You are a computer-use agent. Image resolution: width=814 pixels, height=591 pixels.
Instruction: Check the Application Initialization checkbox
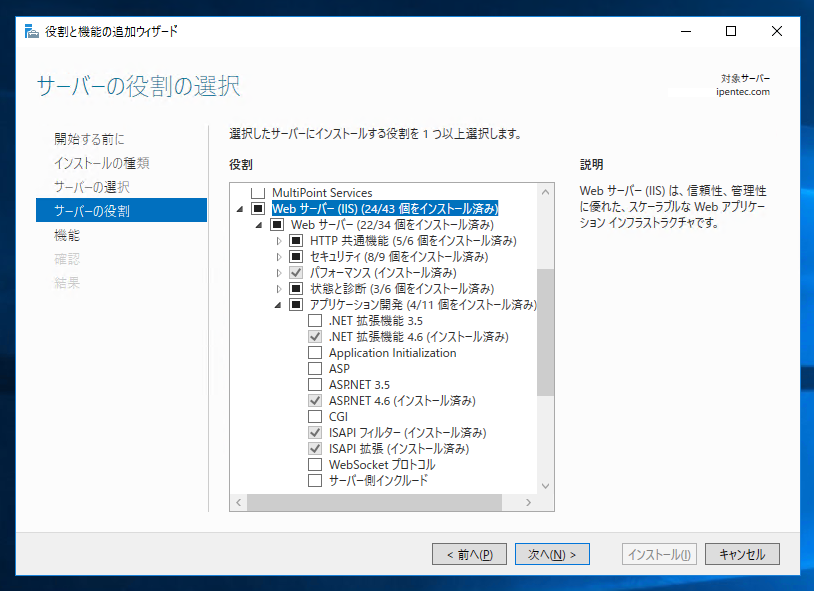point(315,353)
